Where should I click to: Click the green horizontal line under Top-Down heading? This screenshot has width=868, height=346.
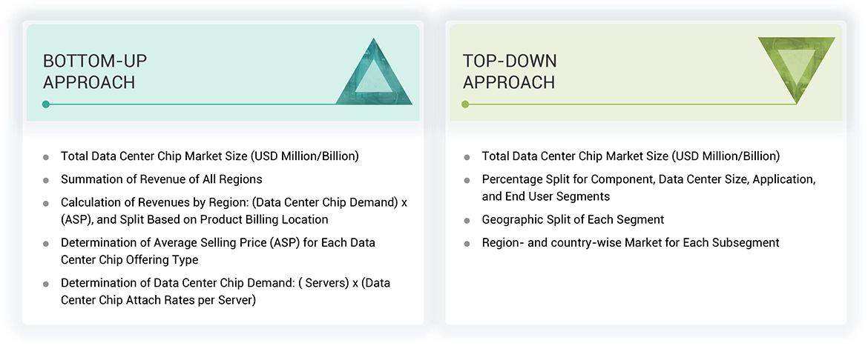pos(631,104)
